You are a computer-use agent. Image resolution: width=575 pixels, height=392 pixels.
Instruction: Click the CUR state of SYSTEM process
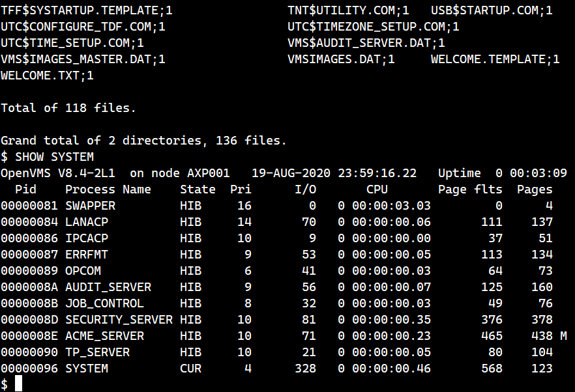tap(190, 369)
